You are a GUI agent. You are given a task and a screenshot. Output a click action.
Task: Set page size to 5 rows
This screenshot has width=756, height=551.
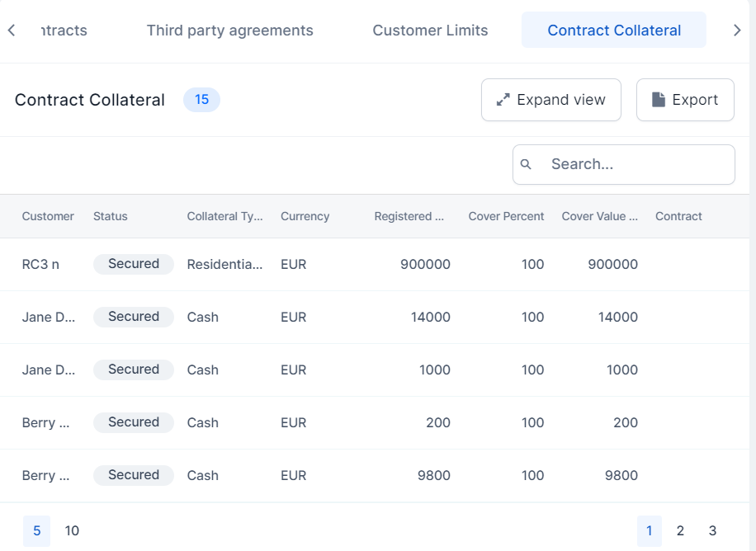pos(36,531)
